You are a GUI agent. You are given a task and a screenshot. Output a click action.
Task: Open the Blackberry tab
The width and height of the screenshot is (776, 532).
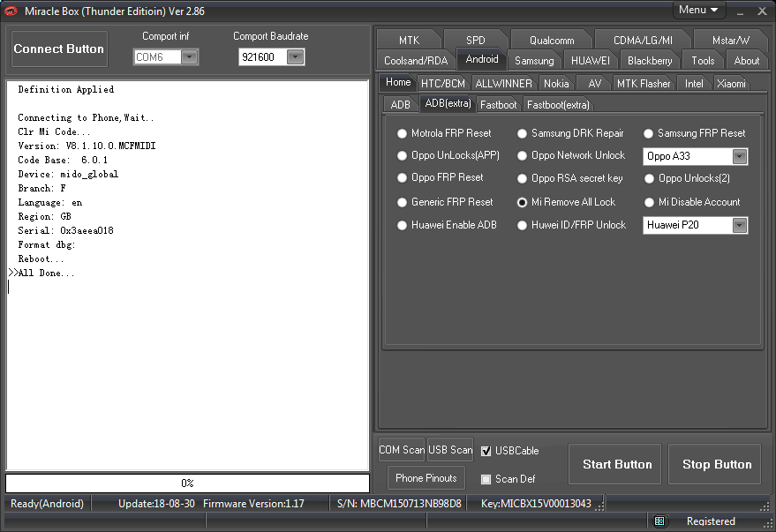649,60
